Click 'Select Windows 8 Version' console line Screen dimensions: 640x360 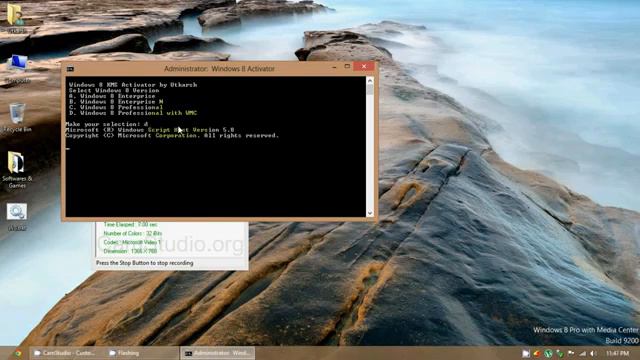coord(114,90)
